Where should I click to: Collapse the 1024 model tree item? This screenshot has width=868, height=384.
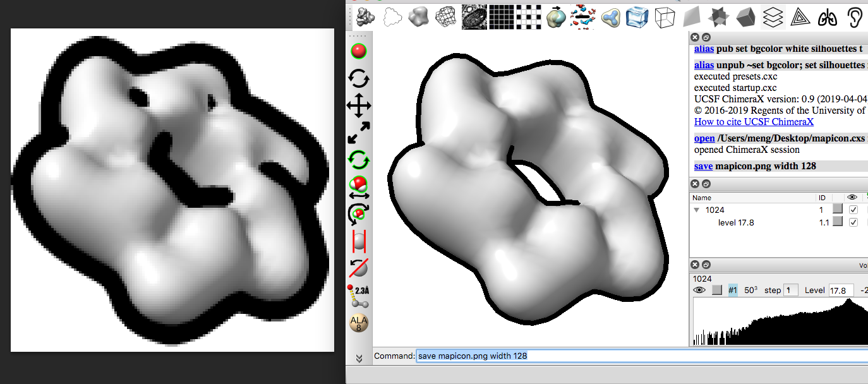(x=697, y=210)
